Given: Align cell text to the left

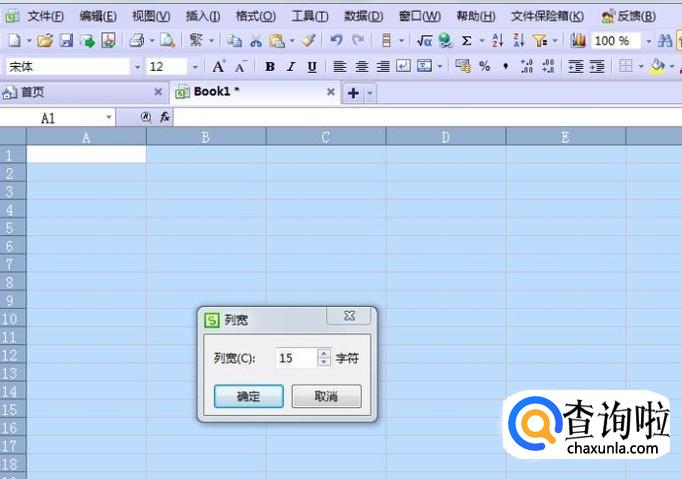Looking at the screenshot, I should pyautogui.click(x=340, y=67).
